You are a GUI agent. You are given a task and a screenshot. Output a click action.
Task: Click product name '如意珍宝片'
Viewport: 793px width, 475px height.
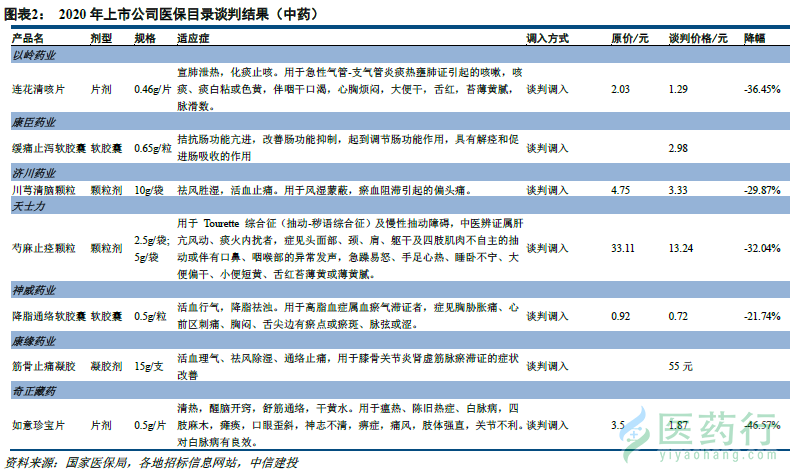point(38,425)
